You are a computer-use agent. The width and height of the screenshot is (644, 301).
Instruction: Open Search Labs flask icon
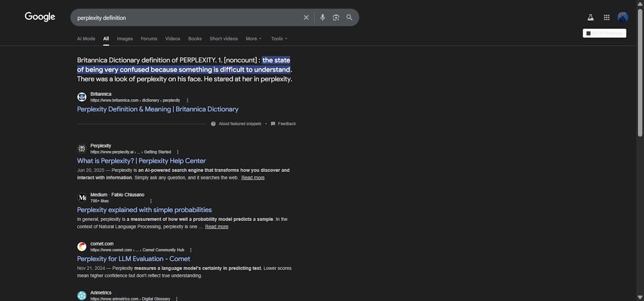coord(590,18)
